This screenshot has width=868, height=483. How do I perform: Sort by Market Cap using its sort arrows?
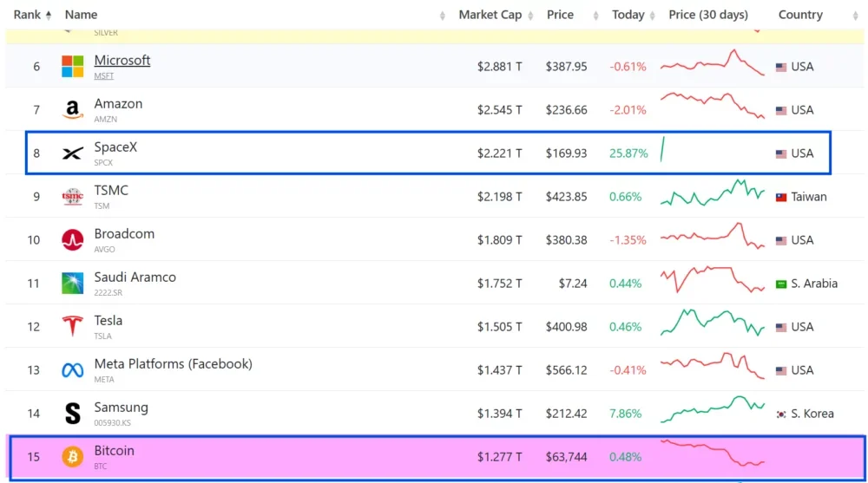click(x=530, y=16)
